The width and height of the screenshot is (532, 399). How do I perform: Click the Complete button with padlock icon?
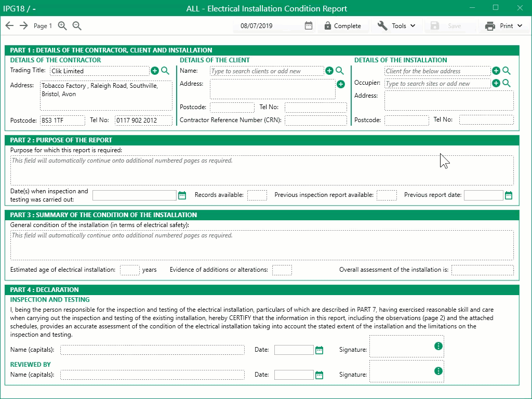tap(343, 25)
